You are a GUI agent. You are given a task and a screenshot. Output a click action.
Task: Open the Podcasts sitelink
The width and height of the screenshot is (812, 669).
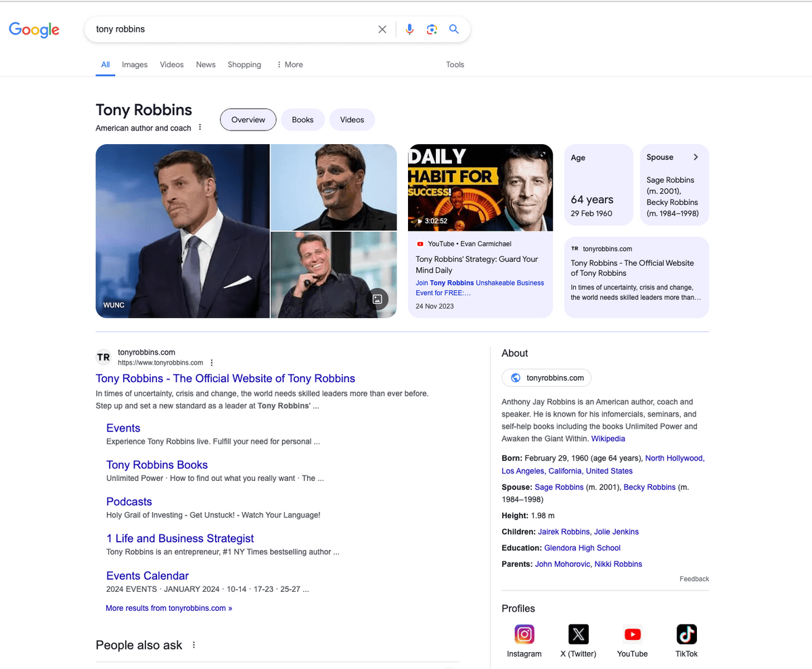(x=129, y=502)
